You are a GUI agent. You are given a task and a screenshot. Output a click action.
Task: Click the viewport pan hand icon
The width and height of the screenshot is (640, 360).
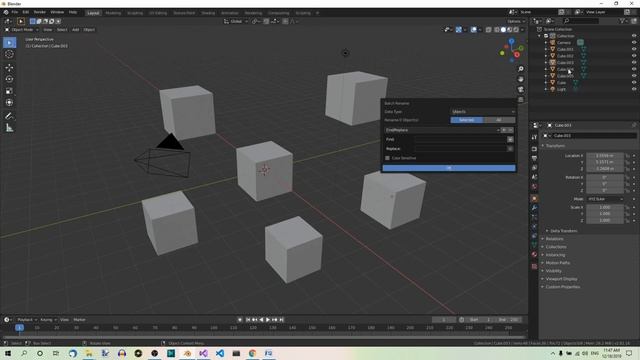(520, 79)
